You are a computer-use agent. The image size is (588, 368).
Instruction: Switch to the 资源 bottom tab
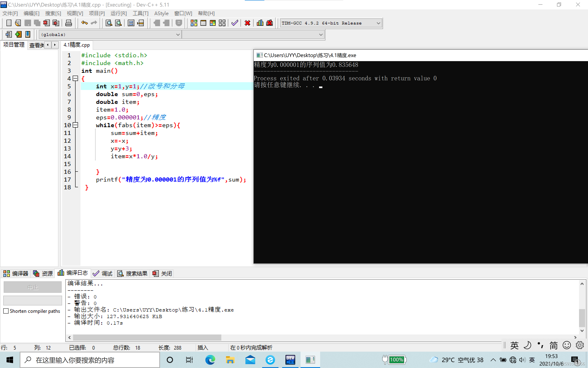click(x=43, y=274)
